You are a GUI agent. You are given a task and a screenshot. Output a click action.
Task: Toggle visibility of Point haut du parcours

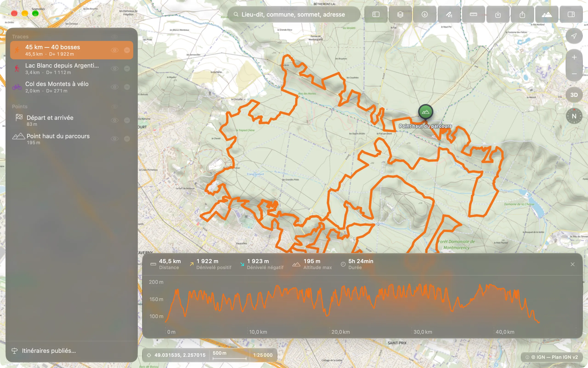click(115, 139)
